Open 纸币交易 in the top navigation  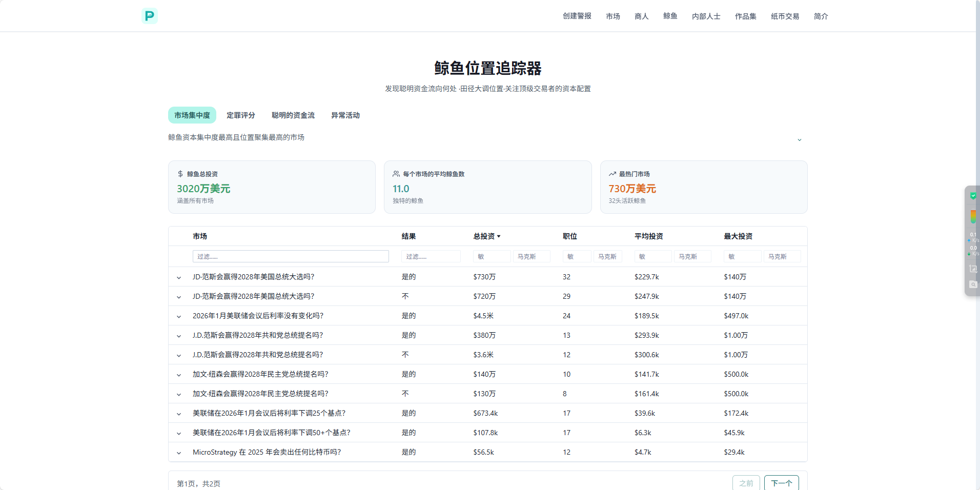point(785,16)
